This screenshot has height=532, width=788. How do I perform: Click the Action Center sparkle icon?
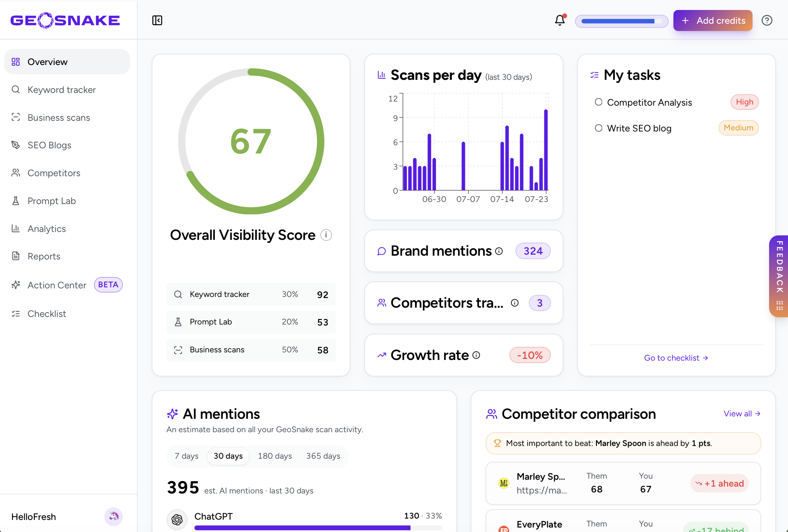(x=16, y=285)
